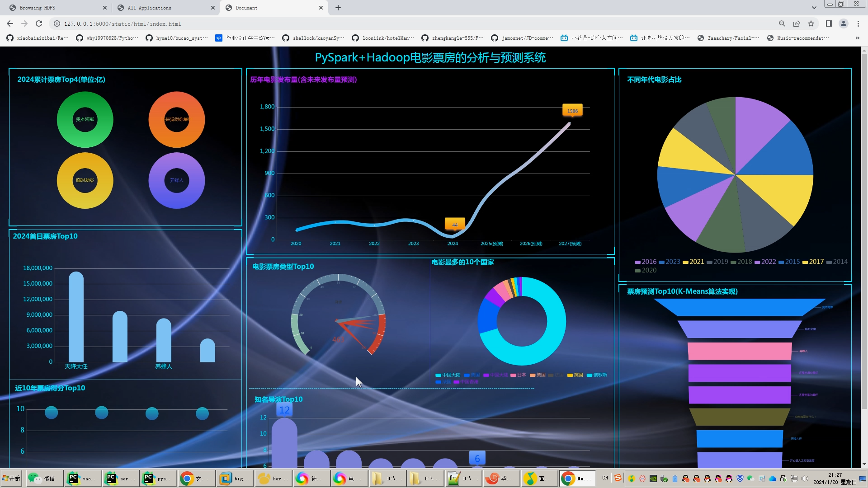The width and height of the screenshot is (868, 488).
Task: Open xiaobaiaixibai bookmark link
Action: [x=38, y=38]
